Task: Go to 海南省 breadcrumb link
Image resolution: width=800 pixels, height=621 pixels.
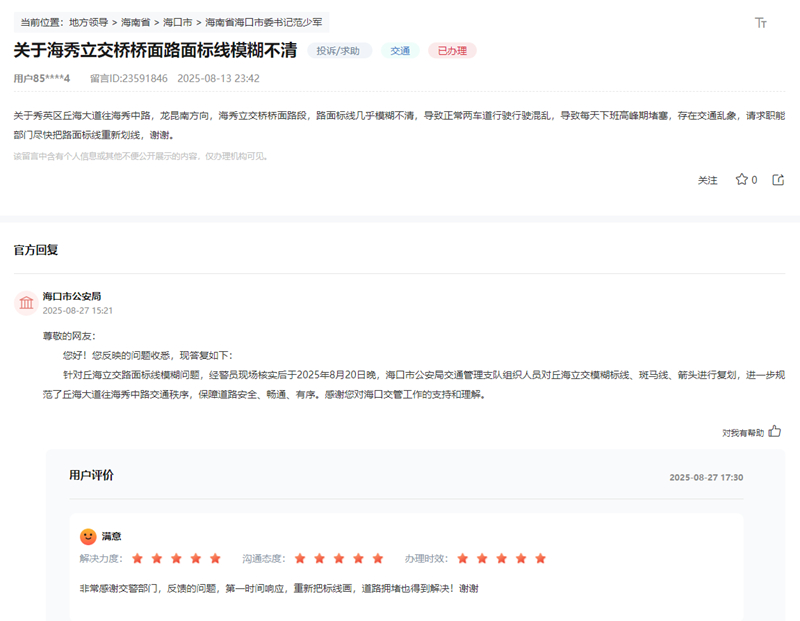Action: point(136,22)
